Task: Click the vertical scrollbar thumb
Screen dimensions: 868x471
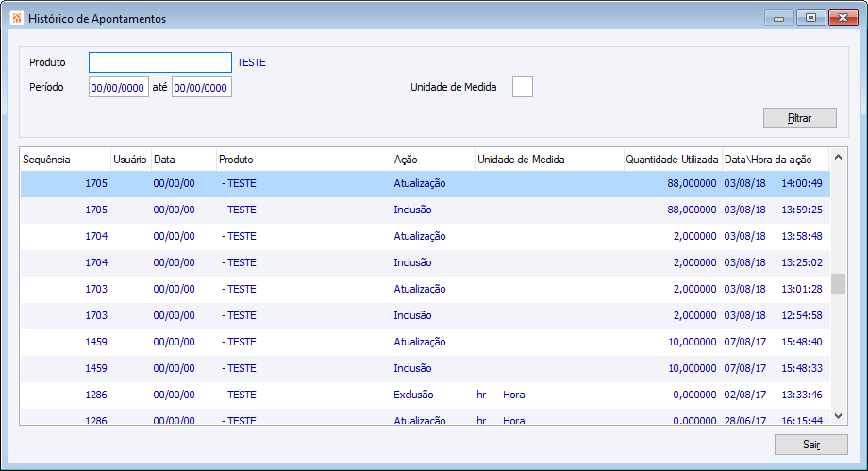Action: click(x=838, y=284)
